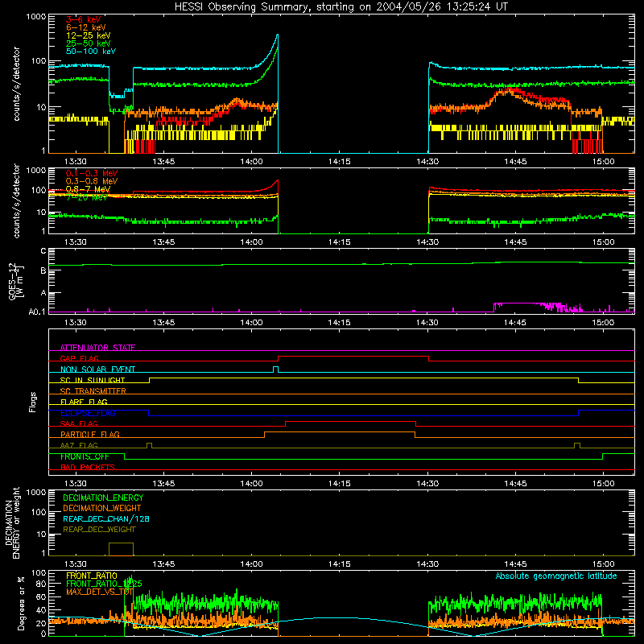Select the 3-6 keV legend label

[x=84, y=19]
